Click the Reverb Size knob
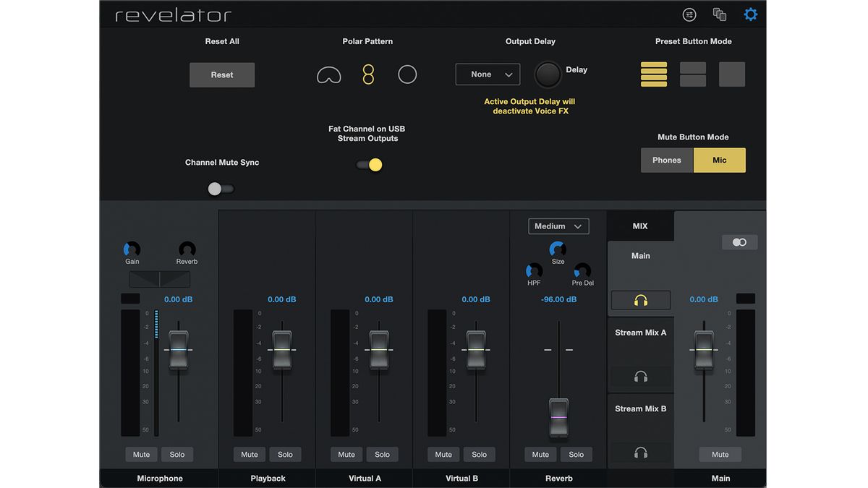Viewport: 868px width, 488px height. [558, 249]
